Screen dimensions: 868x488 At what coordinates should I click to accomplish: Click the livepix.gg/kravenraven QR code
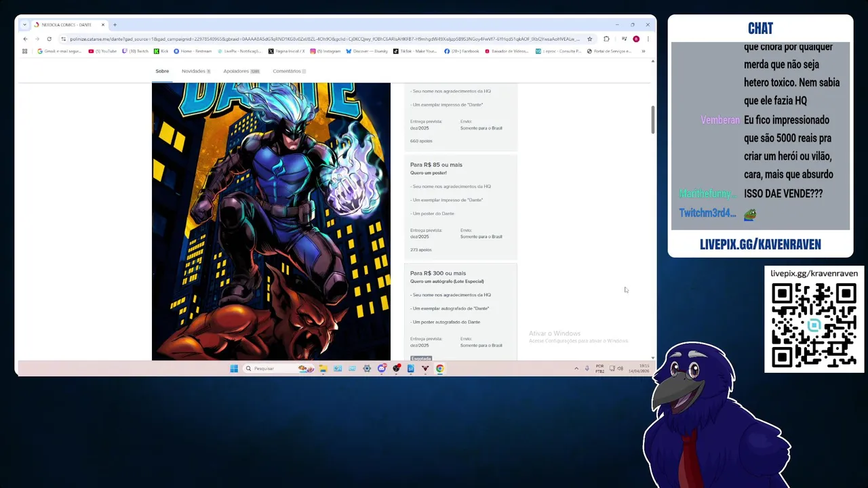click(814, 325)
